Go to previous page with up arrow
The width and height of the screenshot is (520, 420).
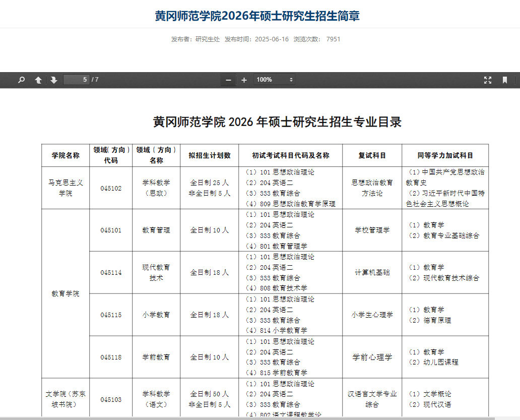pyautogui.click(x=38, y=80)
